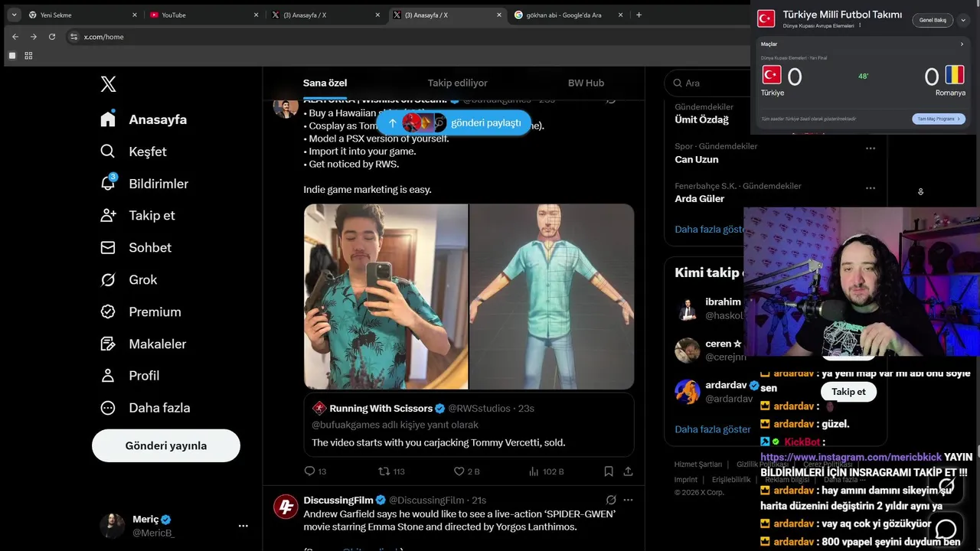This screenshot has width=980, height=551.
Task: Close the YouTube browser tab
Action: coord(256,15)
